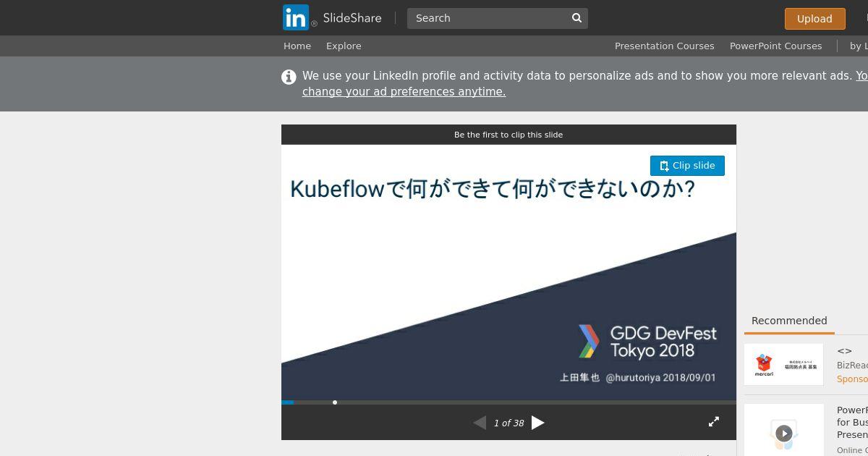Select the Recommended tab
The height and width of the screenshot is (456, 868).
[789, 321]
